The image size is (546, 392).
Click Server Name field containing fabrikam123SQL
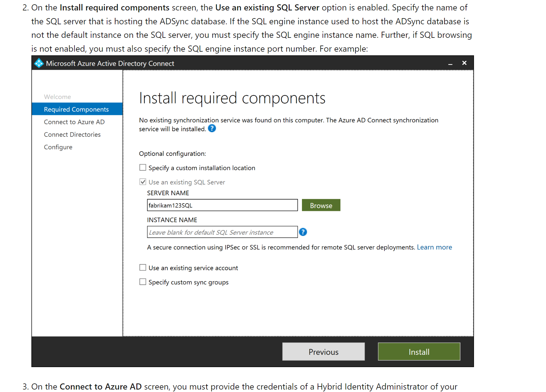click(222, 205)
